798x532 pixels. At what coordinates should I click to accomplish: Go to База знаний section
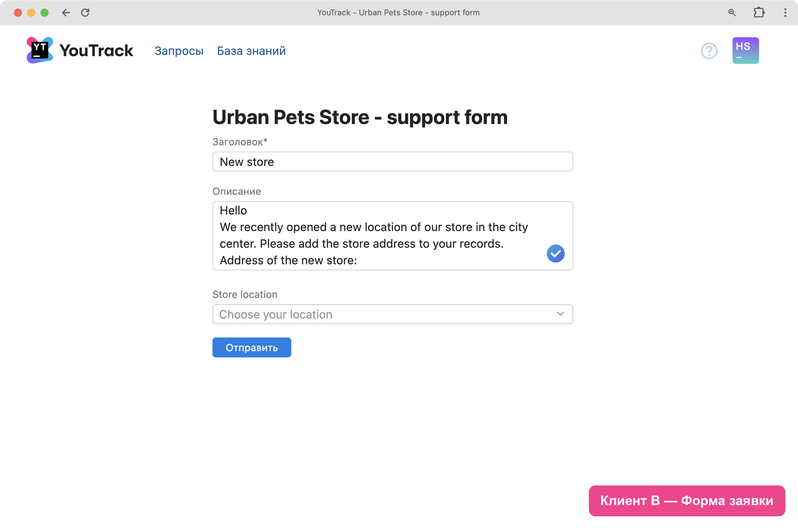tap(251, 51)
